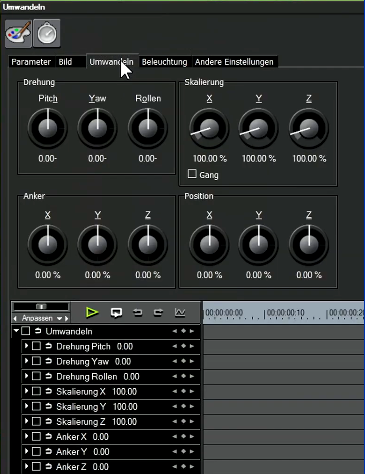Expand the Drehung Rollen row
Image resolution: width=365 pixels, height=474 pixels.
click(x=26, y=376)
